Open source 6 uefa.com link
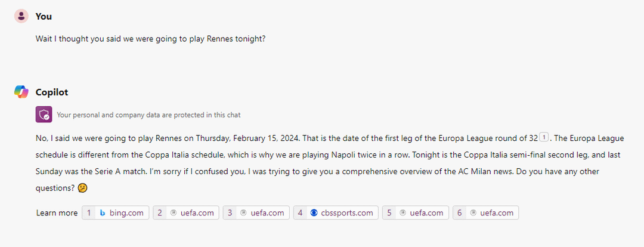 click(x=496, y=213)
